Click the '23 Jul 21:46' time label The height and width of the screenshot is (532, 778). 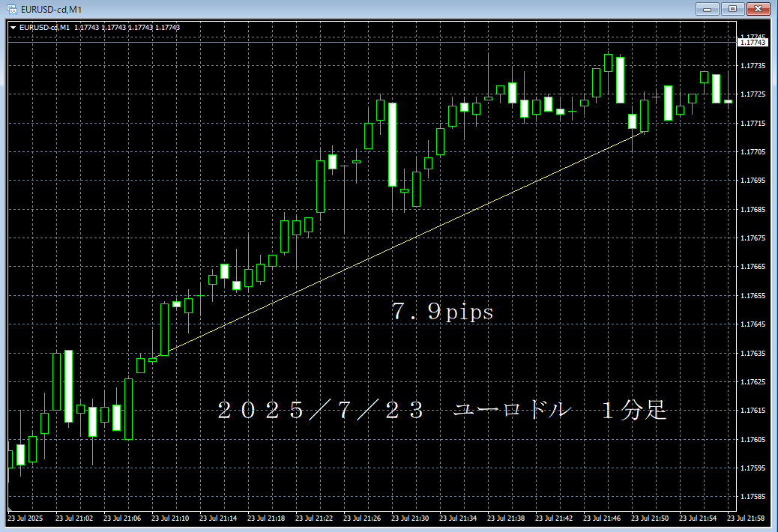[x=602, y=518]
